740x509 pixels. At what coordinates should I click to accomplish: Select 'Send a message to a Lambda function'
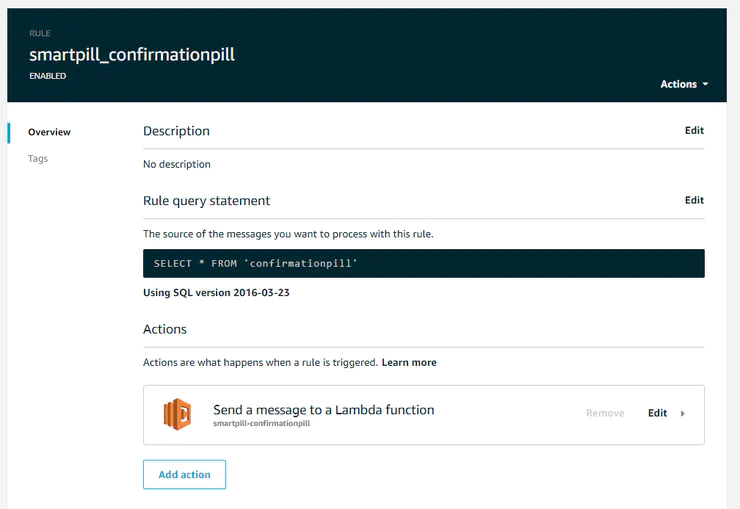(323, 409)
